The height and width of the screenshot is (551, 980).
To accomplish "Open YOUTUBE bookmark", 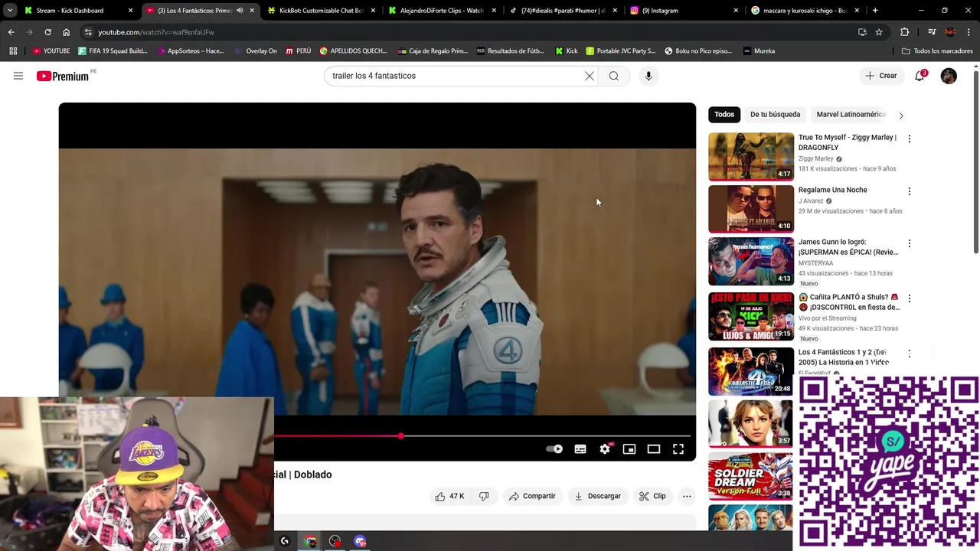I will click(51, 51).
